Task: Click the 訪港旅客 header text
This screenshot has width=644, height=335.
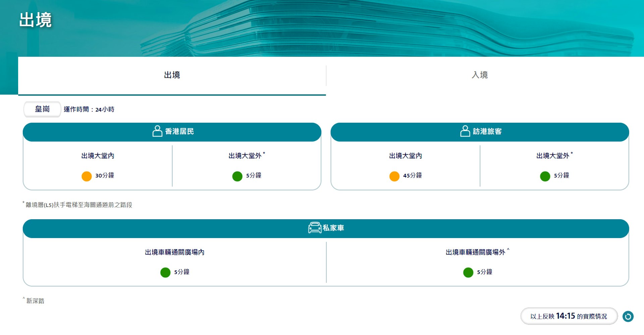Action: [x=487, y=131]
